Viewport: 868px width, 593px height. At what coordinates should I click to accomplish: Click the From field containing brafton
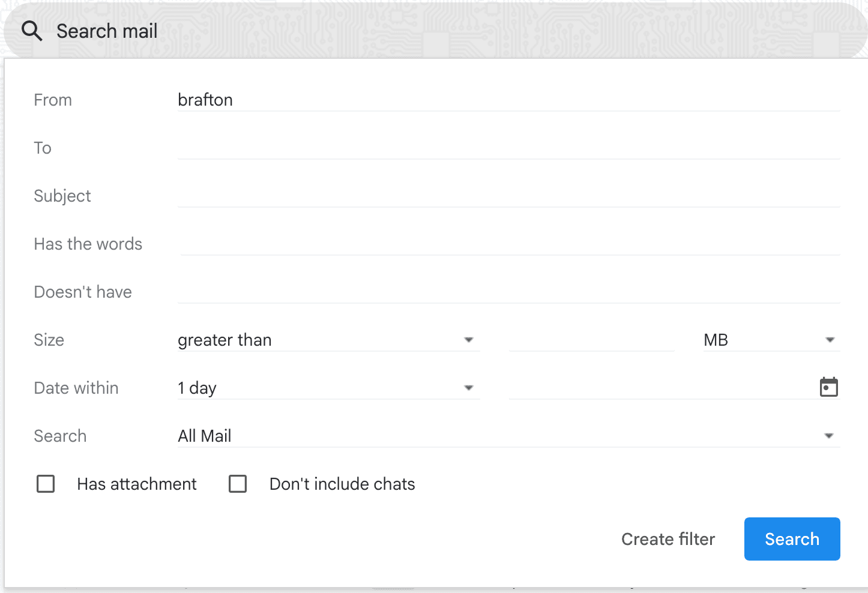pos(420,100)
